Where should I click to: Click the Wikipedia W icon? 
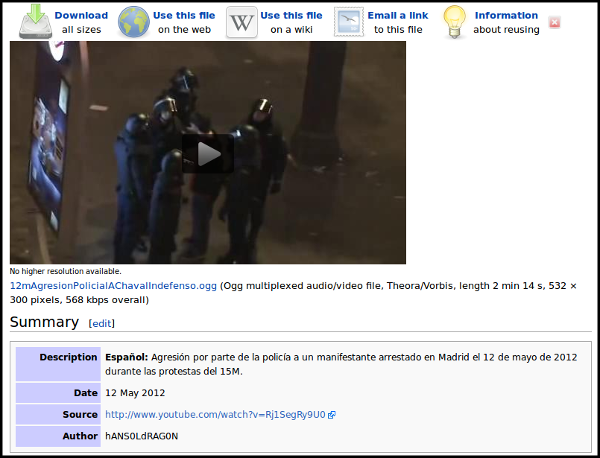pos(241,22)
